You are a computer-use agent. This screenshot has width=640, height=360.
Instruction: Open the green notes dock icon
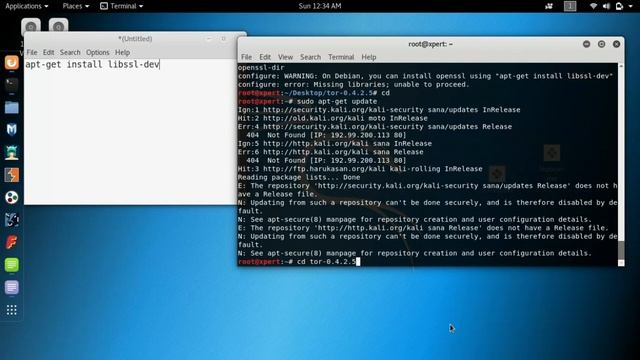tap(11, 265)
